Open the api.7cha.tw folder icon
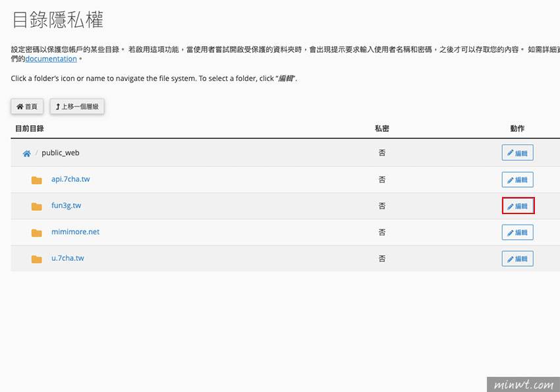560x392 pixels. 36,180
